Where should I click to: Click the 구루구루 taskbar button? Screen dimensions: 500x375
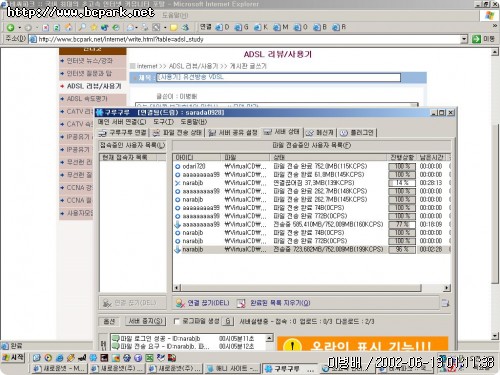click(290, 369)
